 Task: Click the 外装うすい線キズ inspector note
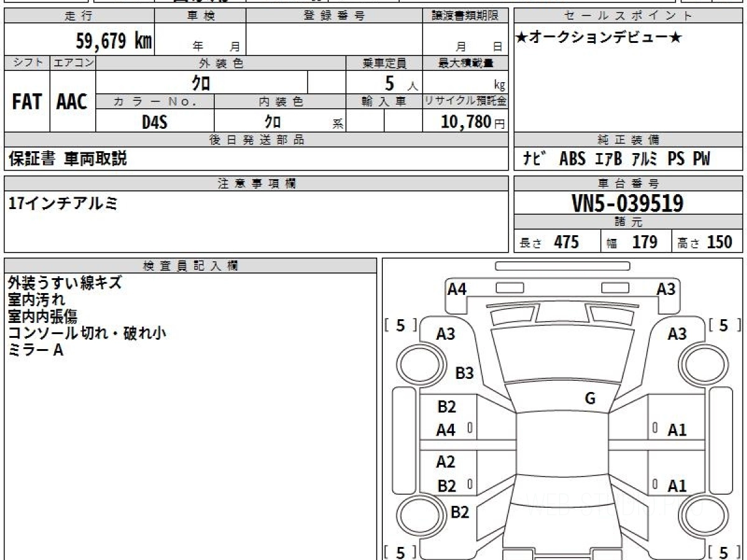pyautogui.click(x=65, y=283)
